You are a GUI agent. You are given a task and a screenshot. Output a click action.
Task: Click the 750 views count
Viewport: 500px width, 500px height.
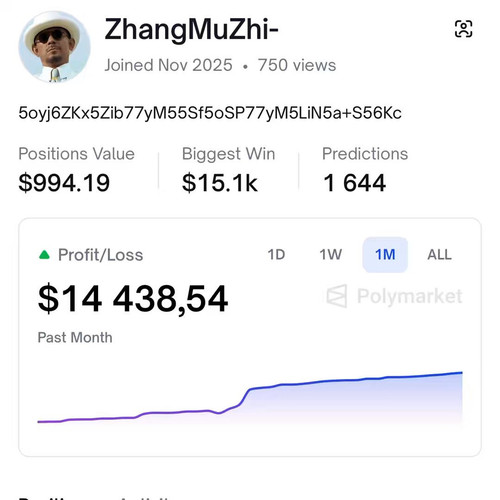[x=297, y=65]
